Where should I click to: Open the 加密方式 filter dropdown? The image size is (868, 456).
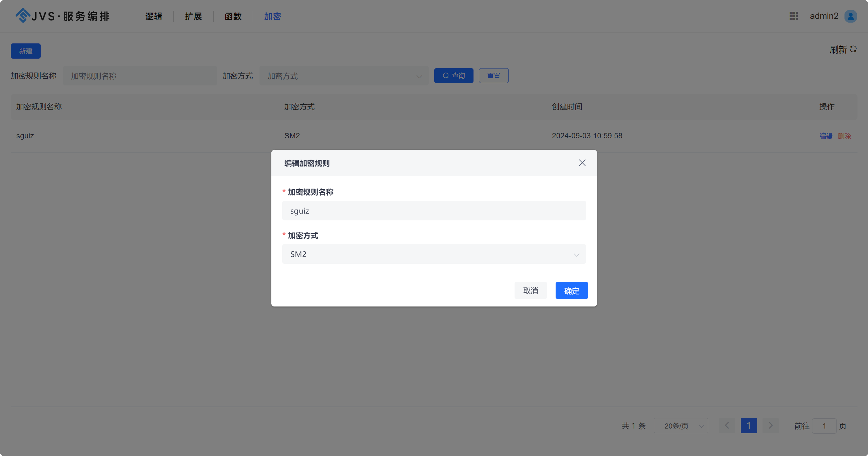coord(344,76)
